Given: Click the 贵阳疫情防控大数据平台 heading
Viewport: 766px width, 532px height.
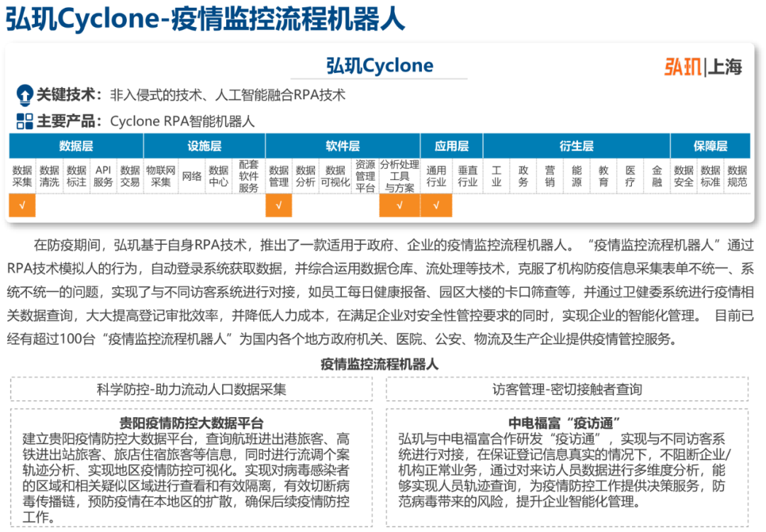Looking at the screenshot, I should 191,423.
